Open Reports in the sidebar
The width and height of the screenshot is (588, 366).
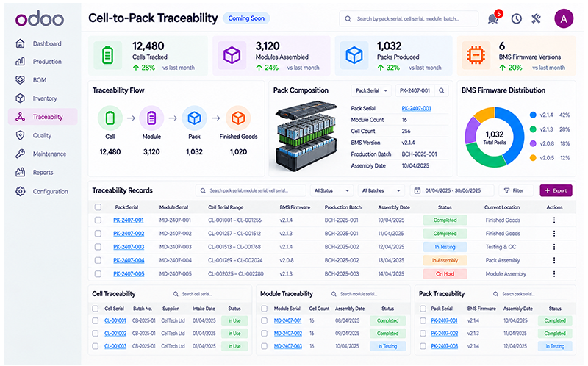(43, 173)
